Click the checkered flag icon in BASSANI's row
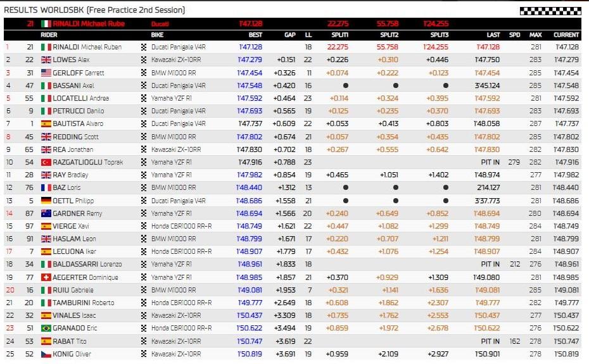This screenshot has width=589, height=364. click(144, 85)
